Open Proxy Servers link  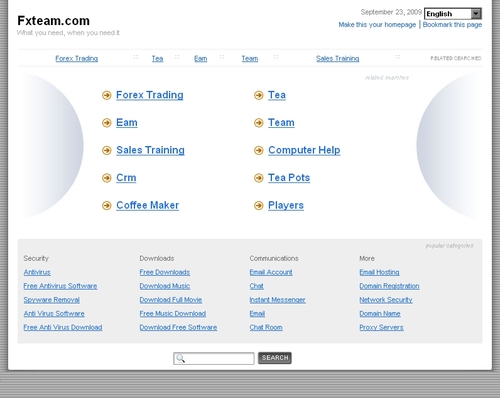tap(381, 327)
